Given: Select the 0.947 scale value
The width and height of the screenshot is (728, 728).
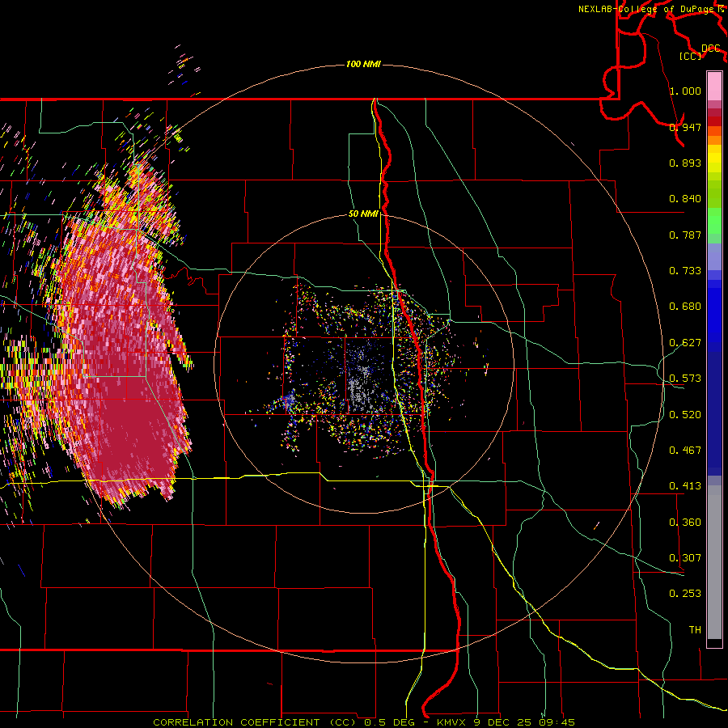Looking at the screenshot, I should tap(685, 127).
